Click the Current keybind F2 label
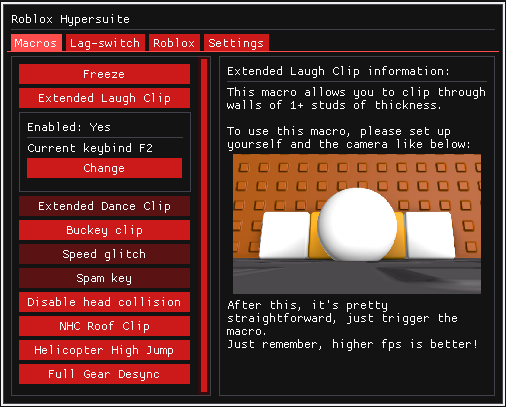The image size is (506, 407). coord(90,148)
